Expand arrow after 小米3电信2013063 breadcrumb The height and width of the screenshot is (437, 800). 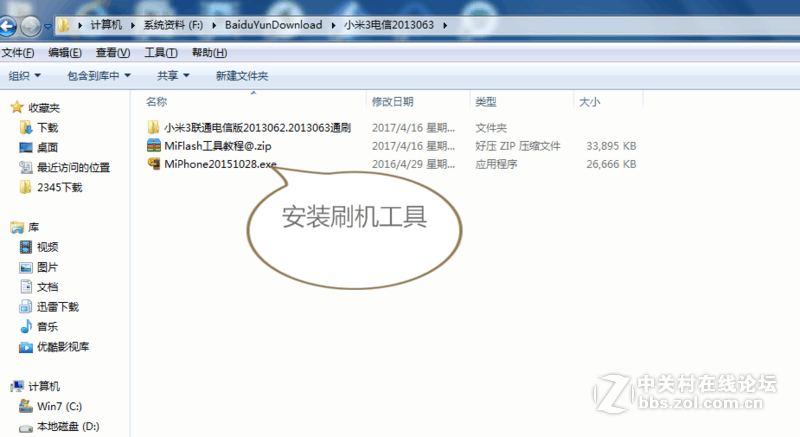[445, 25]
